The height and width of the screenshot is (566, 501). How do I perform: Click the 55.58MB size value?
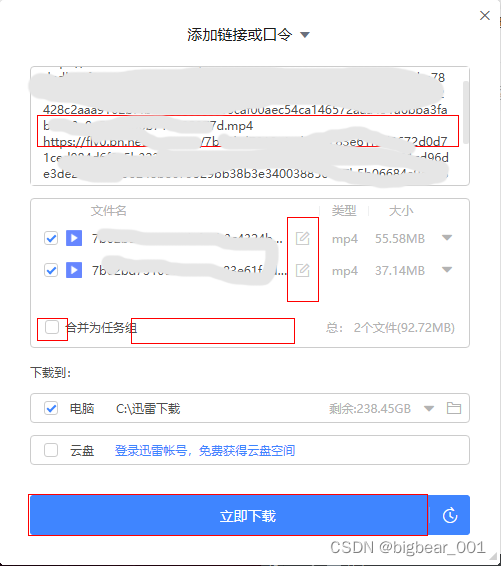400,239
